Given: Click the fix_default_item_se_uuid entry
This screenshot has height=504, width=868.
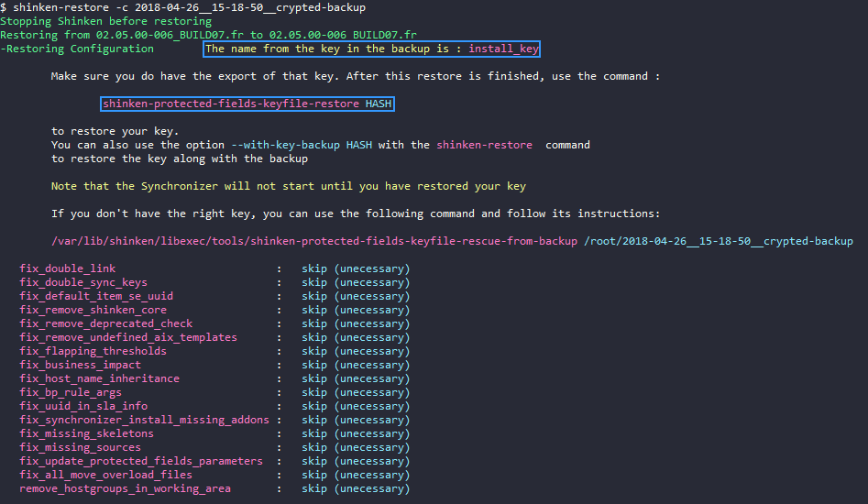Looking at the screenshot, I should coord(96,296).
